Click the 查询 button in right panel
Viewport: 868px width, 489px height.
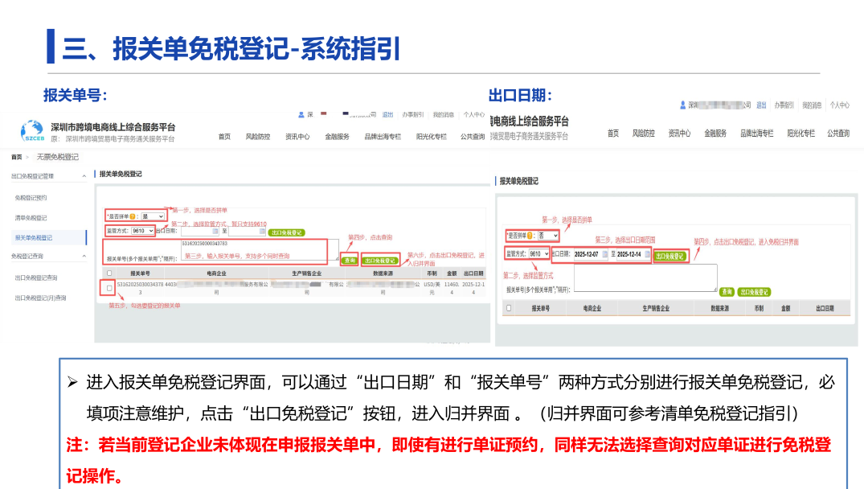click(x=726, y=290)
